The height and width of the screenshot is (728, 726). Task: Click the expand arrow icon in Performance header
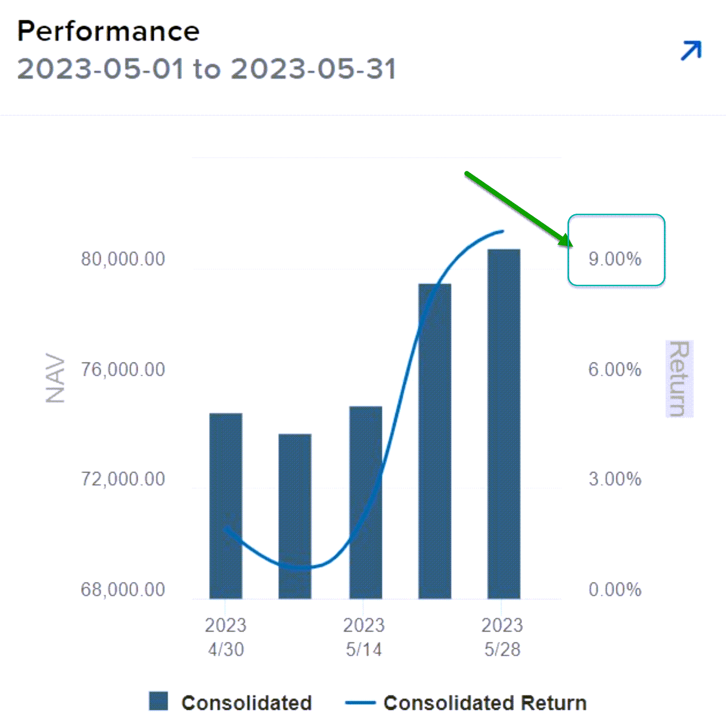pos(691,50)
